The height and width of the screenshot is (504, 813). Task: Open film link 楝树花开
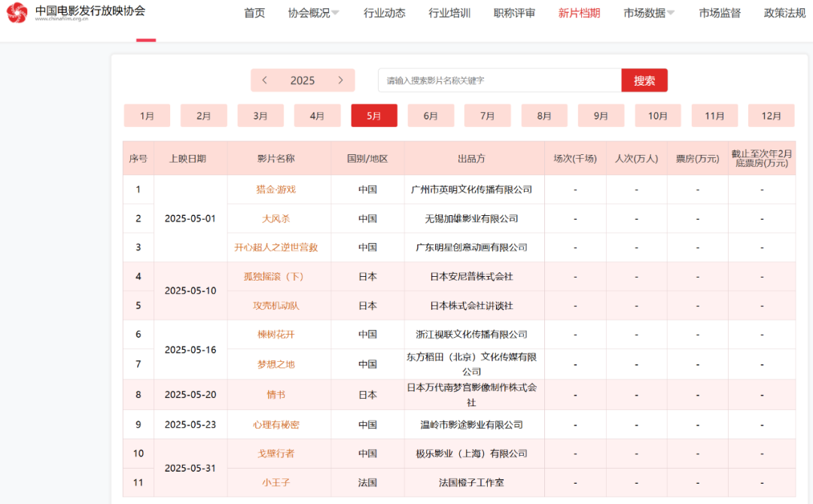[276, 335]
